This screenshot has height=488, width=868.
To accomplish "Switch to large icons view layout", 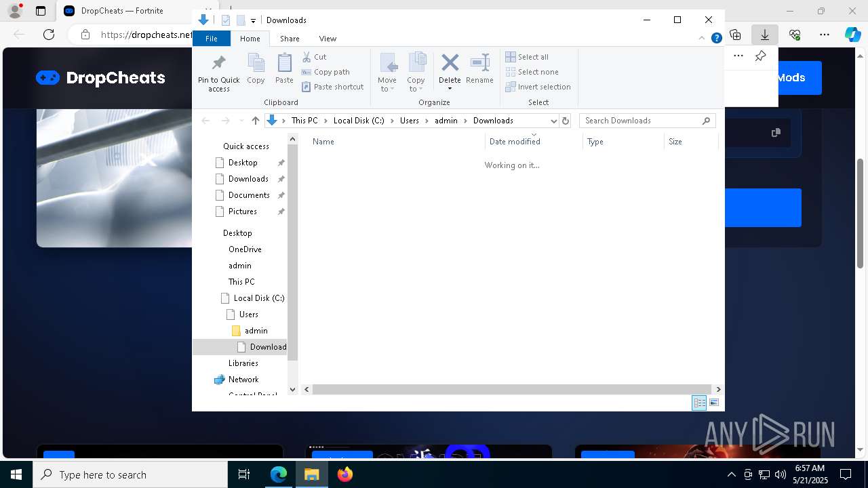I will 714,403.
